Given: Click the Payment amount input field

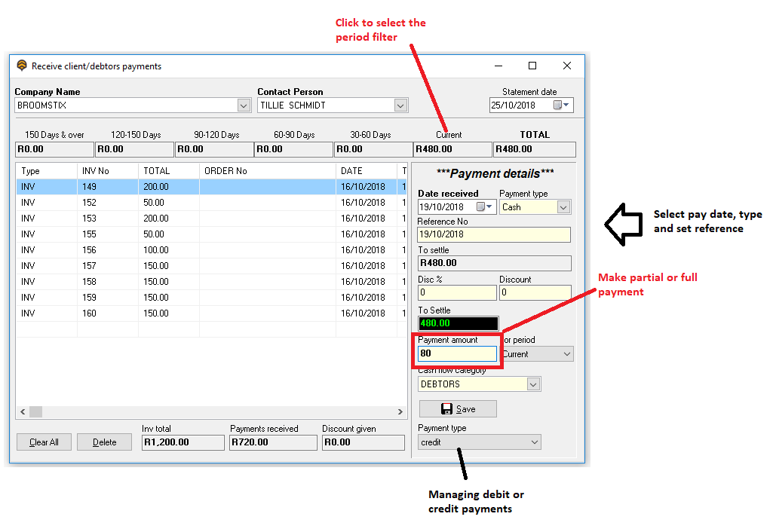Looking at the screenshot, I should pos(457,353).
